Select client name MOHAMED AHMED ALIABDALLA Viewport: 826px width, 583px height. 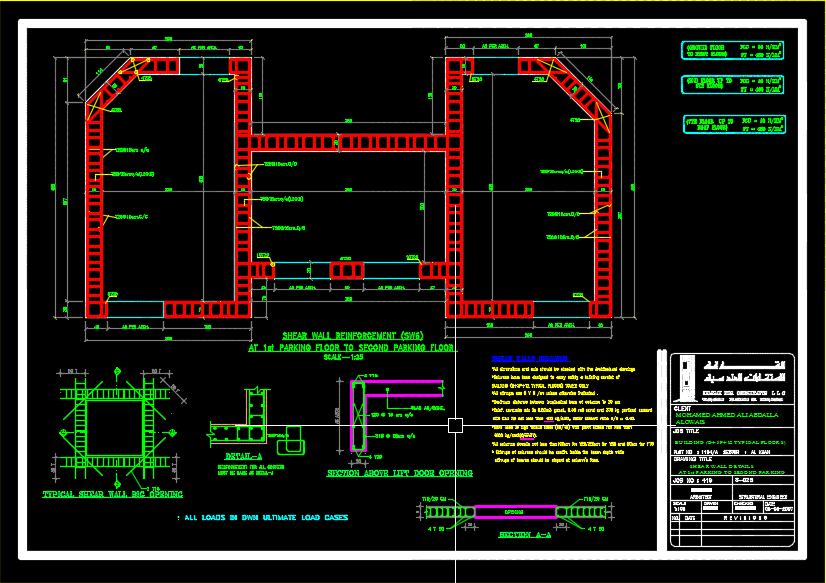[728, 414]
